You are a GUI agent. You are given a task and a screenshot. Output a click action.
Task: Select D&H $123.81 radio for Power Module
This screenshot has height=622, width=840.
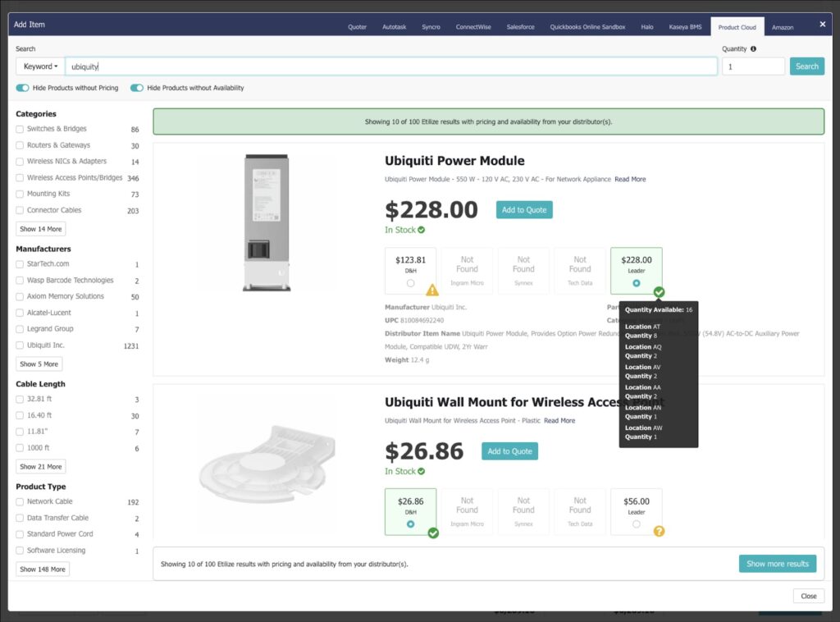click(410, 283)
